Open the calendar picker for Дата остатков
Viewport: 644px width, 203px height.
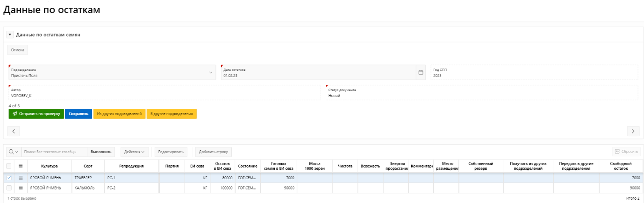point(420,72)
